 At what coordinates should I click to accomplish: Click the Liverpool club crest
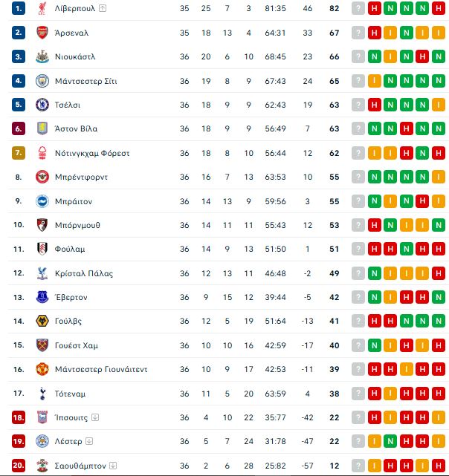(x=42, y=8)
